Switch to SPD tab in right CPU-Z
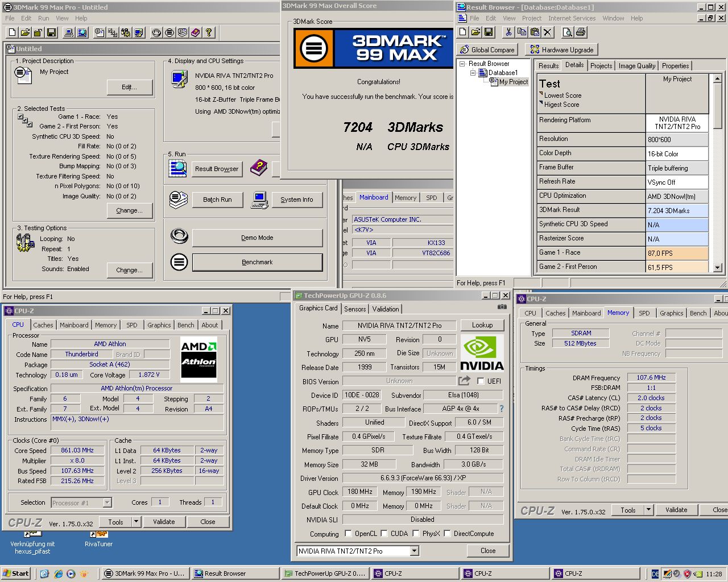Image resolution: width=728 pixels, height=582 pixels. 644,313
